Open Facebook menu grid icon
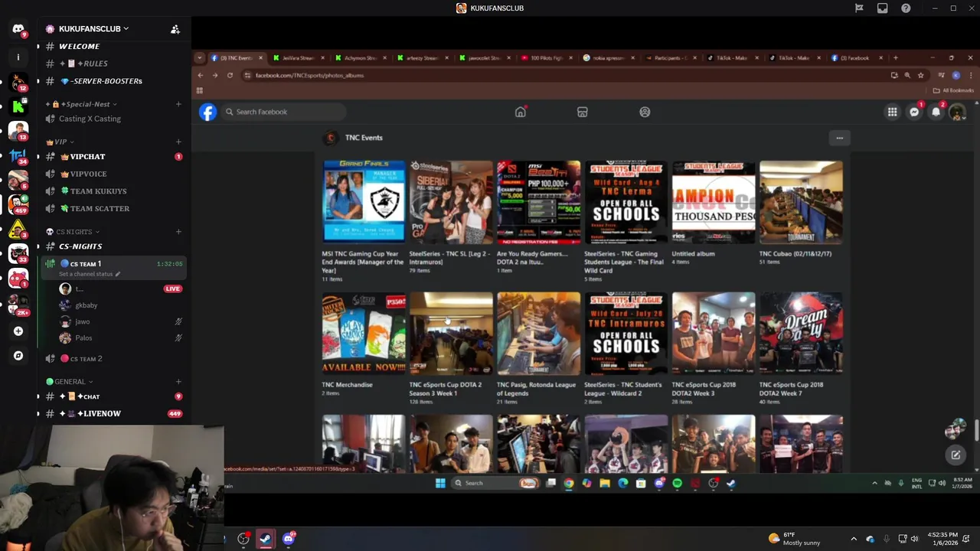The width and height of the screenshot is (980, 551). [892, 112]
